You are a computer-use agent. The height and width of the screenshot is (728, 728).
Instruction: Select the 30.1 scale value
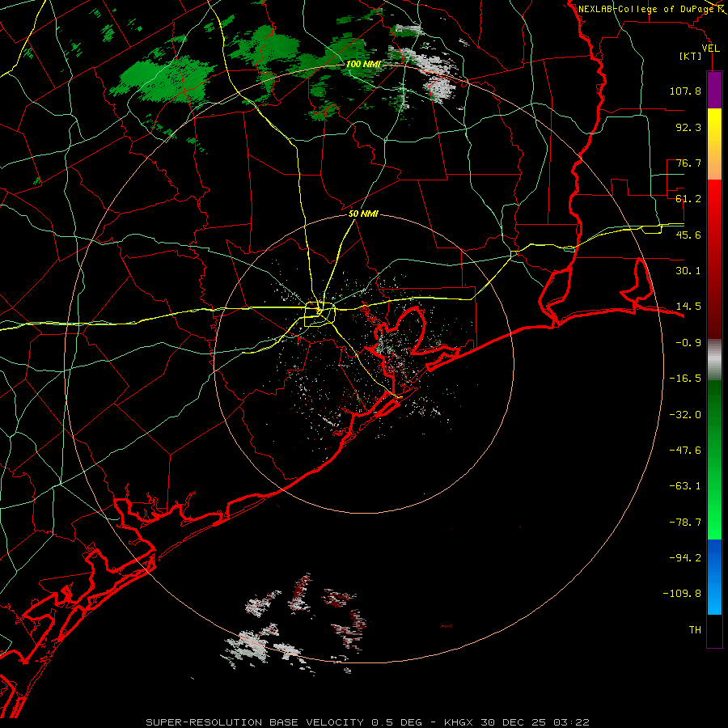(688, 271)
